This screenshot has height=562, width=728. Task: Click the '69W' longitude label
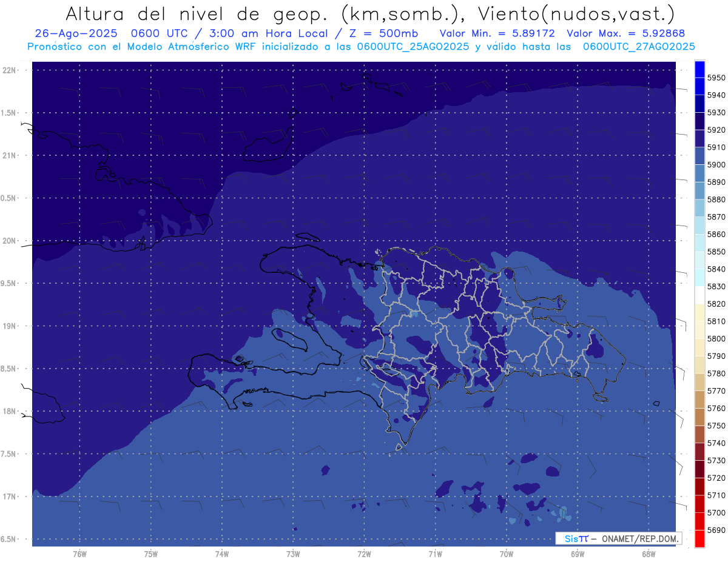578,554
